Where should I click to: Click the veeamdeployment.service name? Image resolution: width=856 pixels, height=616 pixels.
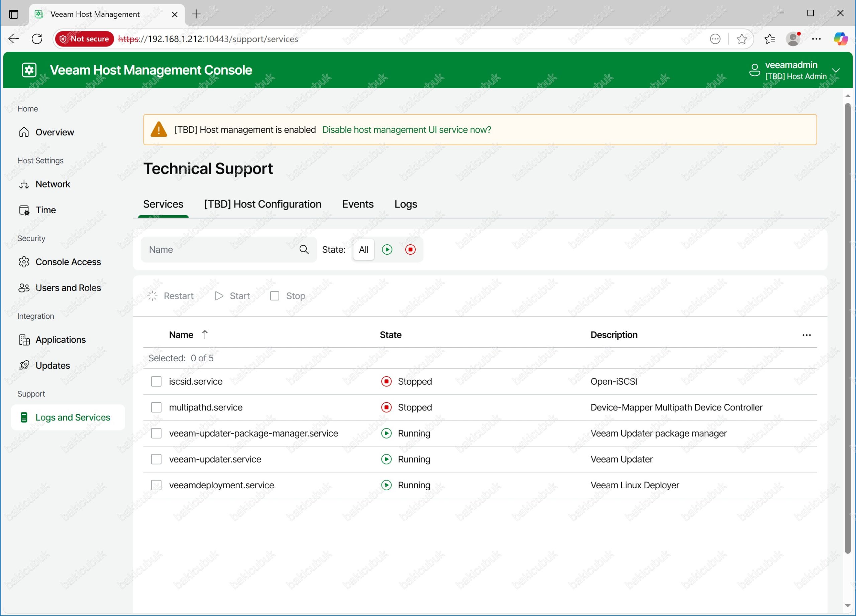pos(222,485)
